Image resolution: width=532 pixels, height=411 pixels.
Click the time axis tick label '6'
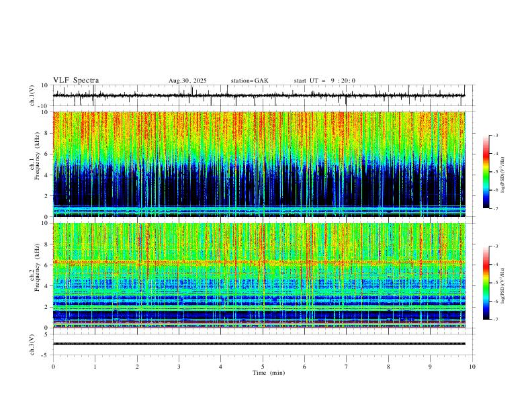[304, 367]
